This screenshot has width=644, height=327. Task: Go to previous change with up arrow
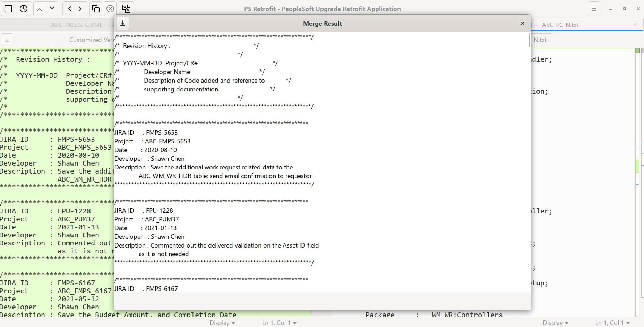pos(40,9)
